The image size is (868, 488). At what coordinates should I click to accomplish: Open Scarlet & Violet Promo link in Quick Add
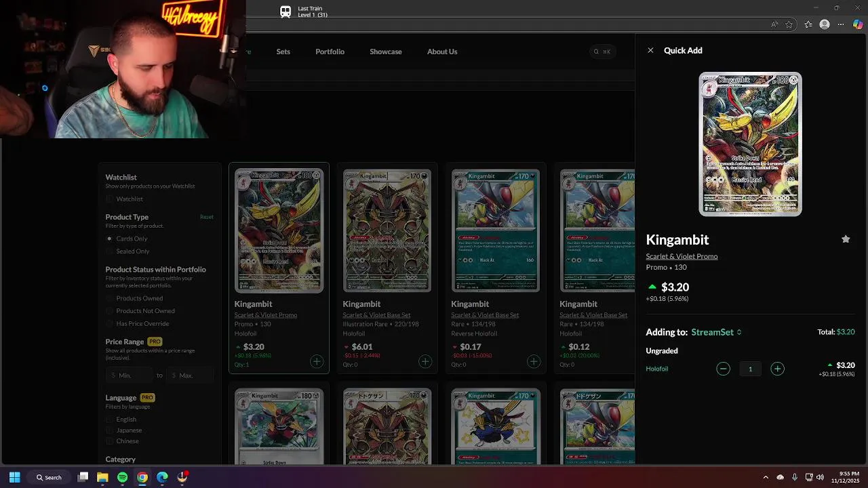(682, 256)
